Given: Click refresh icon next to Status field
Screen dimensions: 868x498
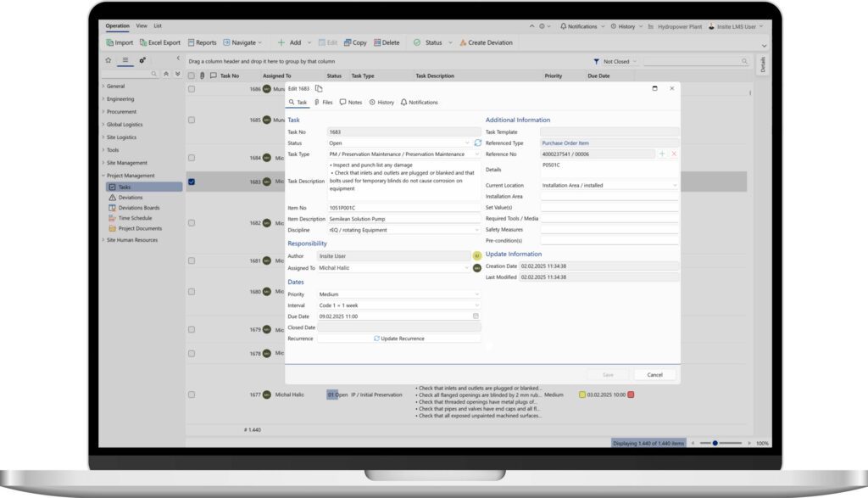Looking at the screenshot, I should pos(478,143).
